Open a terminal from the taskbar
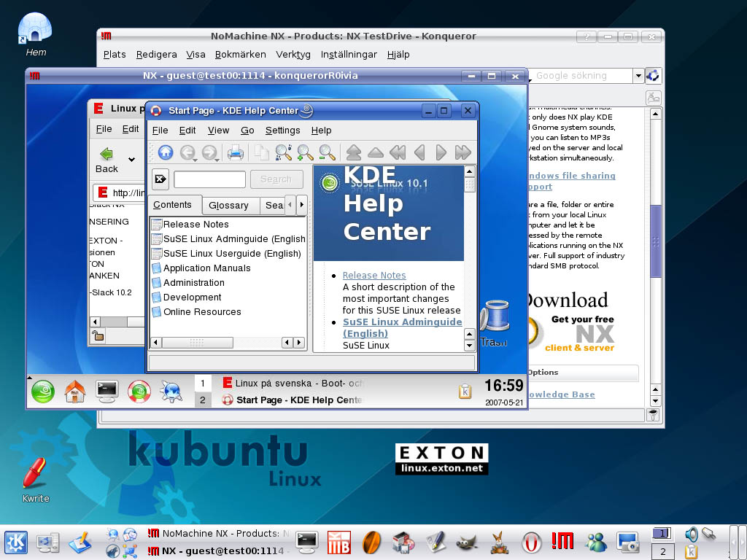The width and height of the screenshot is (747, 560). [306, 541]
